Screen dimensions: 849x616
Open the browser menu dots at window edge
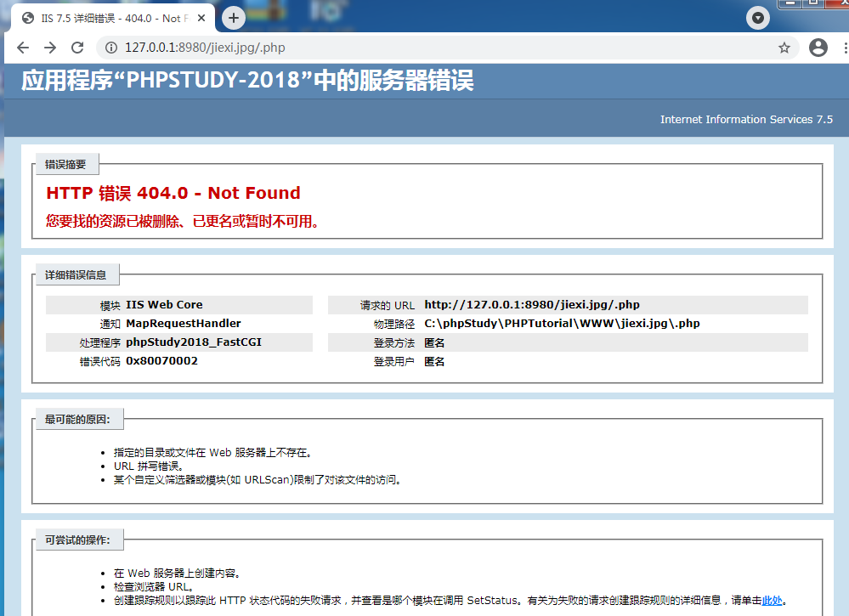click(x=845, y=48)
